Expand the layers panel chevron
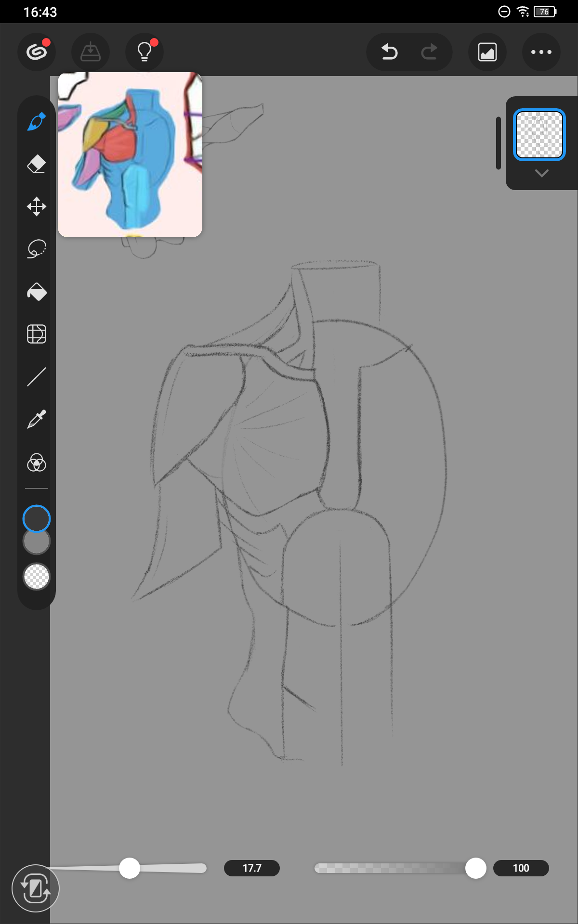Screen dimensions: 578x924 pyautogui.click(x=541, y=173)
